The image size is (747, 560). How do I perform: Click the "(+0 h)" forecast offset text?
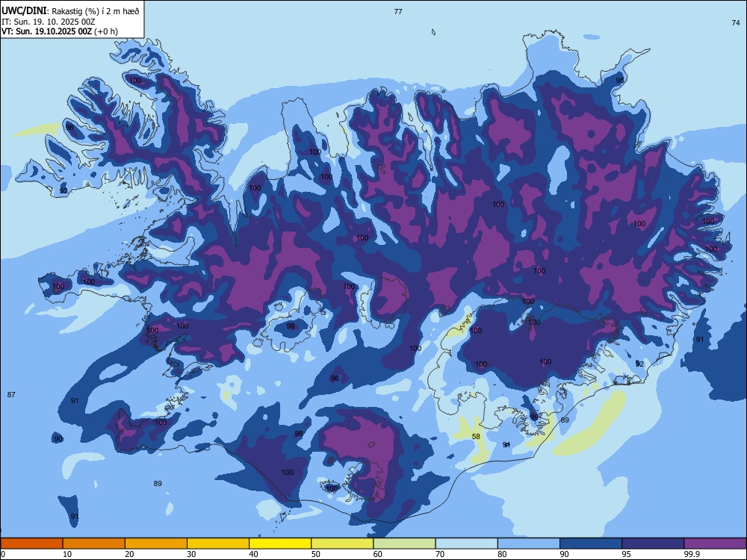click(106, 31)
